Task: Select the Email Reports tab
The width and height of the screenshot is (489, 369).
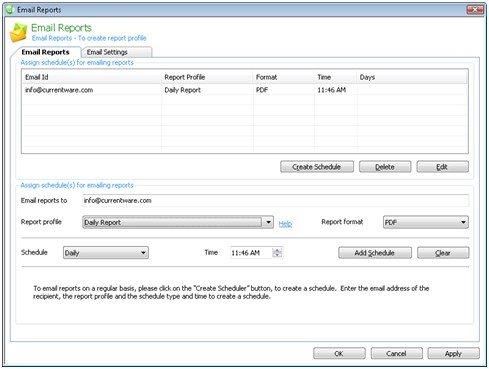Action: pos(46,52)
